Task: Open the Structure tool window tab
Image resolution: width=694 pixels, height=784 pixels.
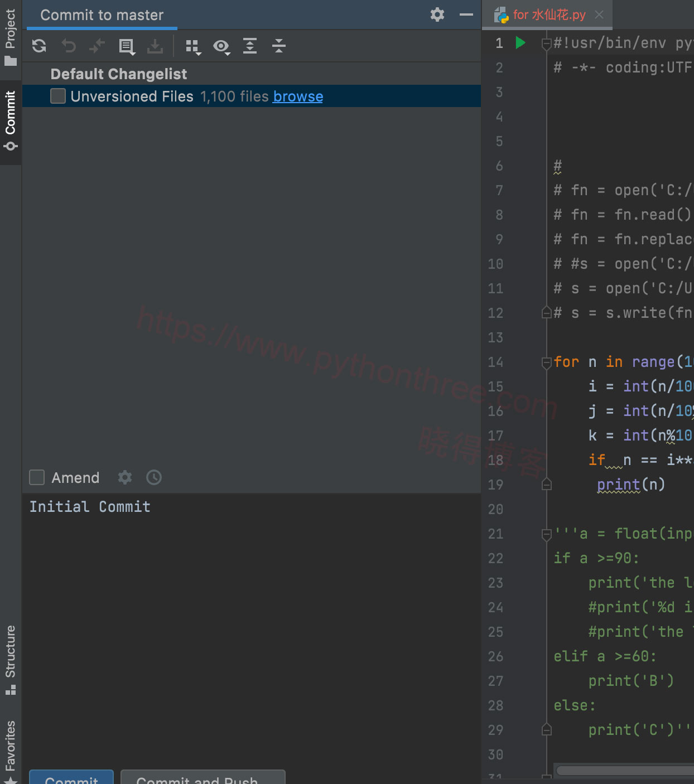Action: pos(11,660)
